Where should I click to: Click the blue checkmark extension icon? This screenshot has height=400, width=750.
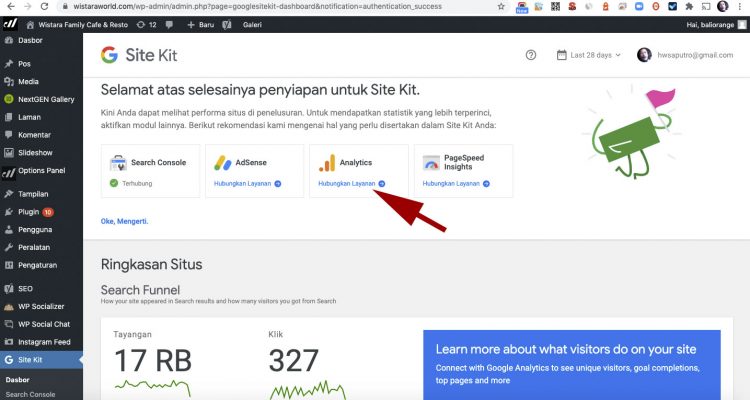673,7
